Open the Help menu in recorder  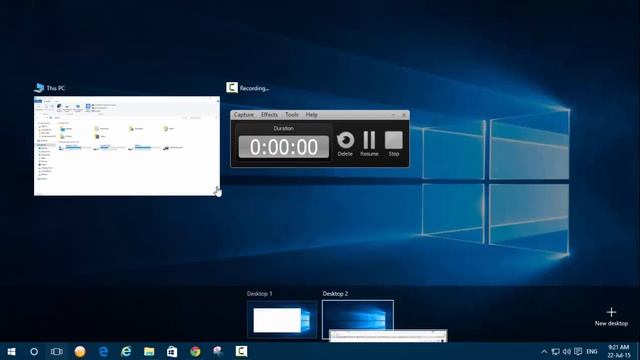click(x=311, y=115)
